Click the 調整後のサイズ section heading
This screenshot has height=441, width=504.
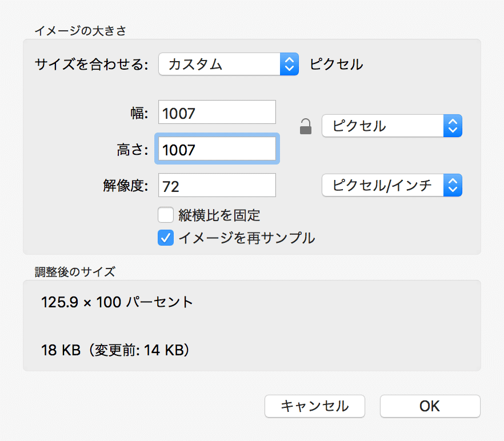click(75, 272)
